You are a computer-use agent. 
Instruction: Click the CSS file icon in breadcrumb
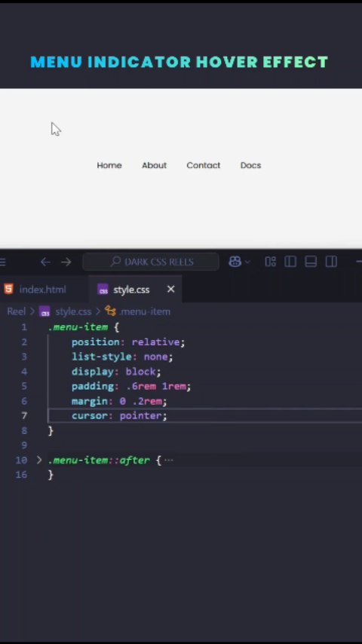44,311
